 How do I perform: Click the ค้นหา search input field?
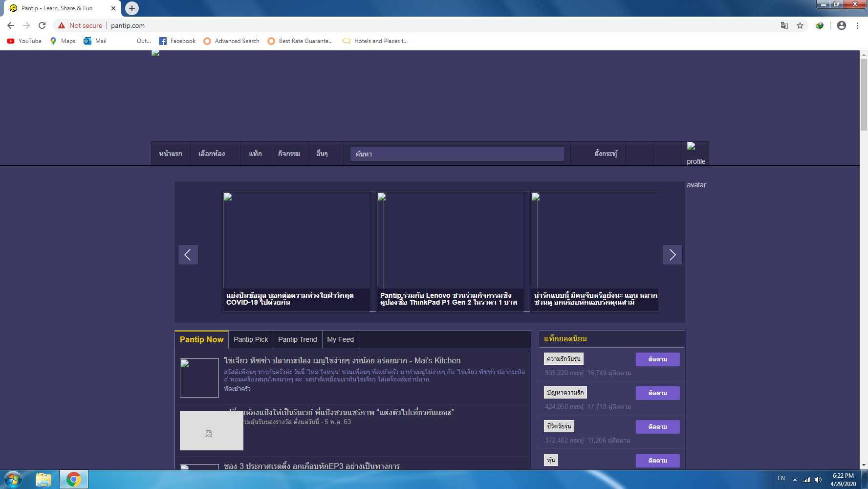(457, 154)
